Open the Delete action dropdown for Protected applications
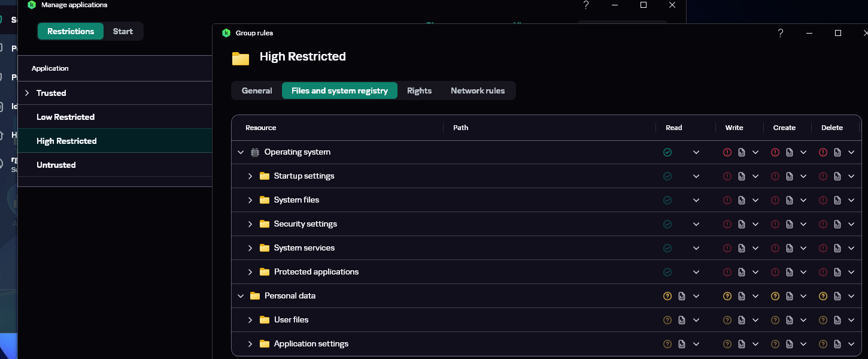The width and height of the screenshot is (868, 359). point(851,272)
